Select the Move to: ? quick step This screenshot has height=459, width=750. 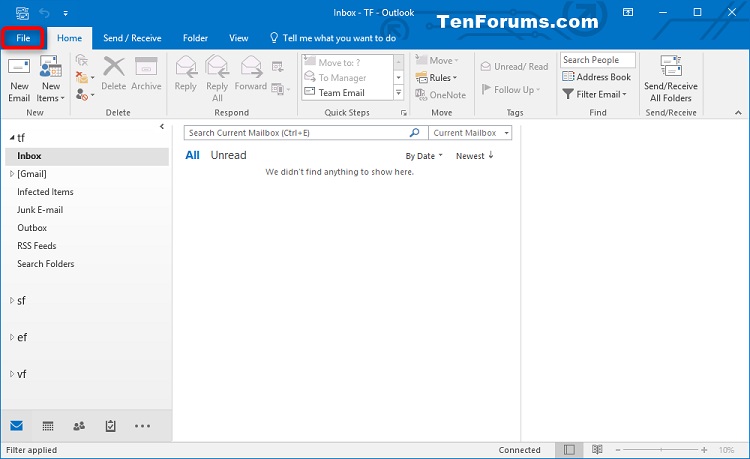347,62
